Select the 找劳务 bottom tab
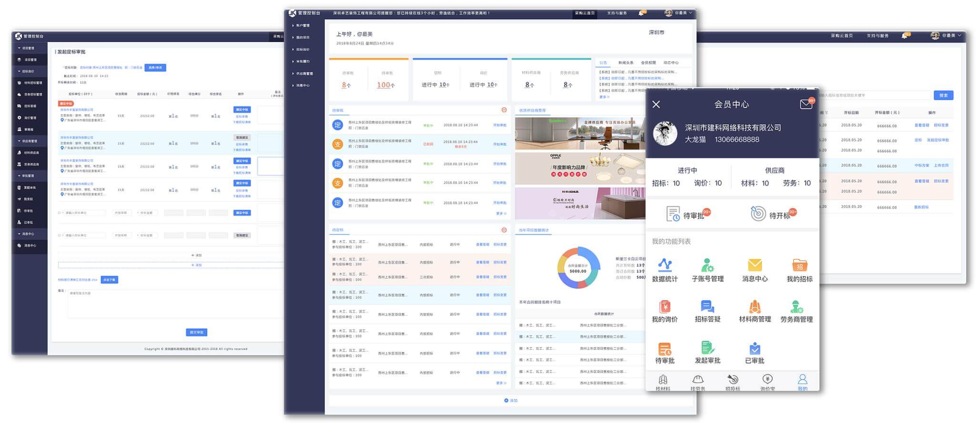Screen dimensions: 980x428 697,382
